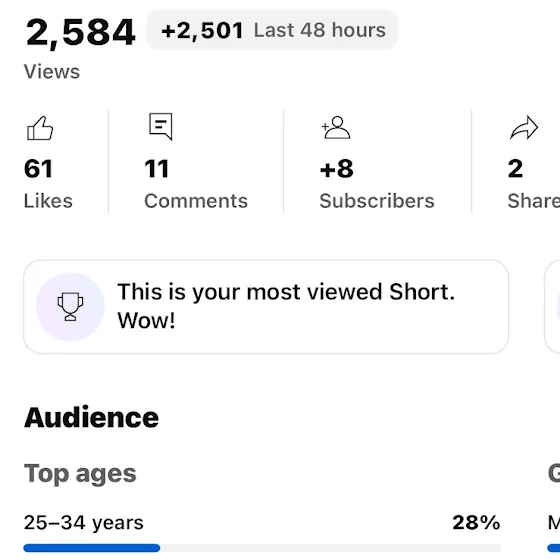This screenshot has height=560, width=560.
Task: Tap the +2,501 Last 48 hours badge
Action: [272, 30]
